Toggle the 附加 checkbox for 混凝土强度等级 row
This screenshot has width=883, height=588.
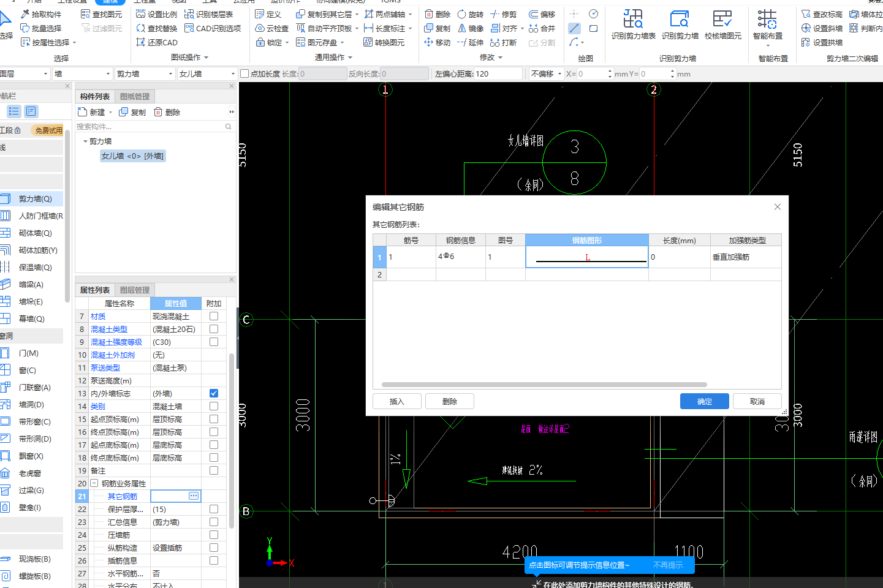(x=214, y=342)
